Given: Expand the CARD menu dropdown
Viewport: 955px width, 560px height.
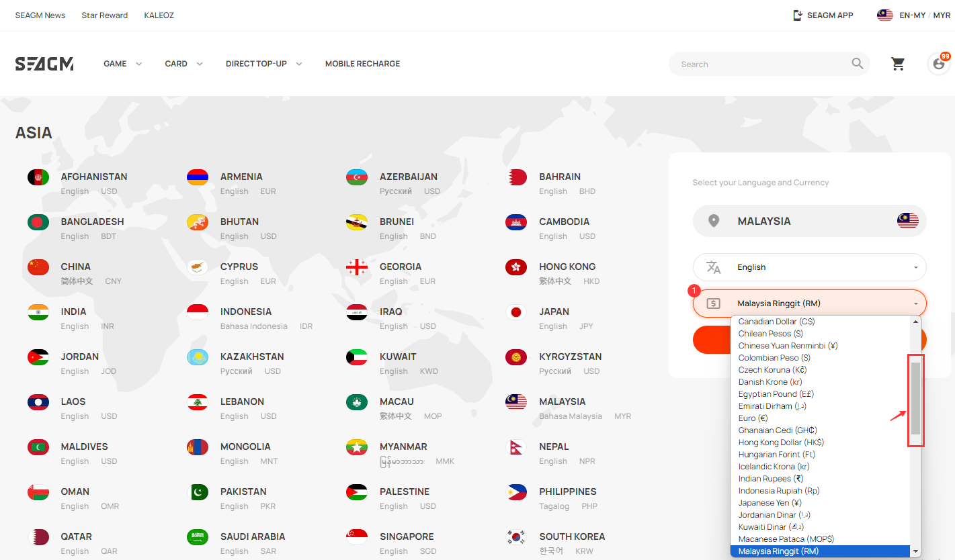Looking at the screenshot, I should pyautogui.click(x=183, y=64).
